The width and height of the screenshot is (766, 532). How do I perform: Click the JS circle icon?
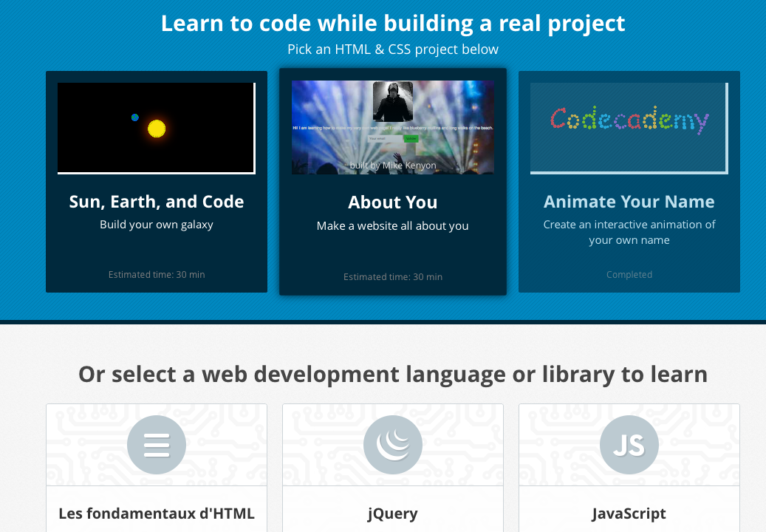click(629, 445)
